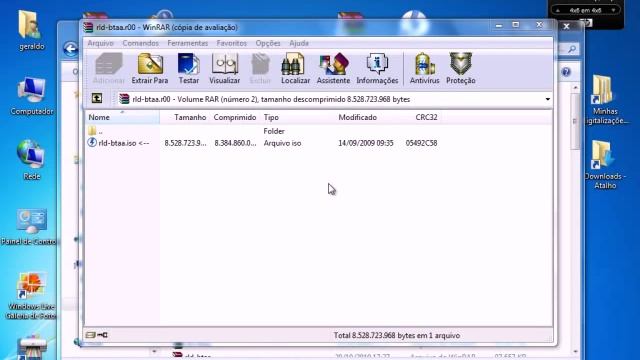Open the Ajuda menu
The height and width of the screenshot is (360, 640).
[299, 43]
